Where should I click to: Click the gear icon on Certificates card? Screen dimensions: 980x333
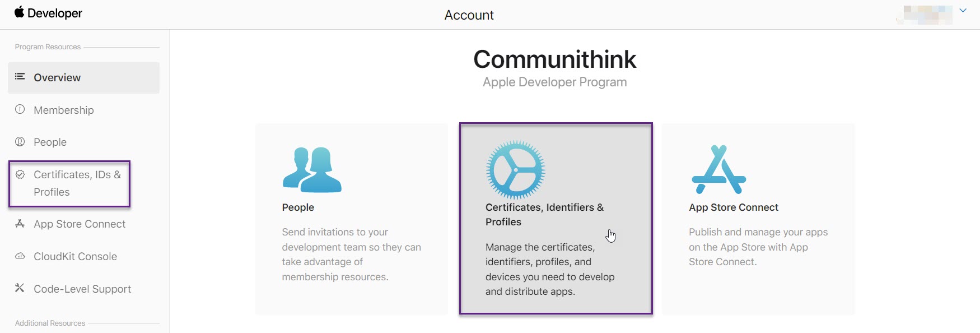(515, 170)
